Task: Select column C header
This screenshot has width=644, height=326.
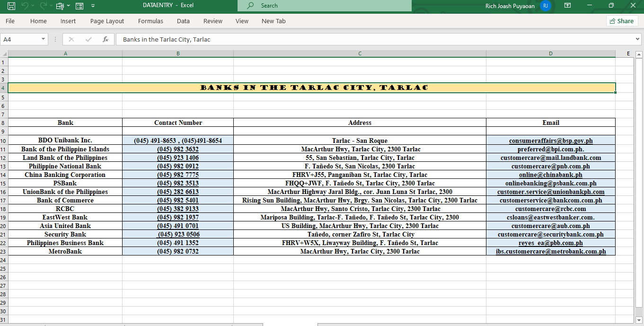Action: pyautogui.click(x=360, y=53)
